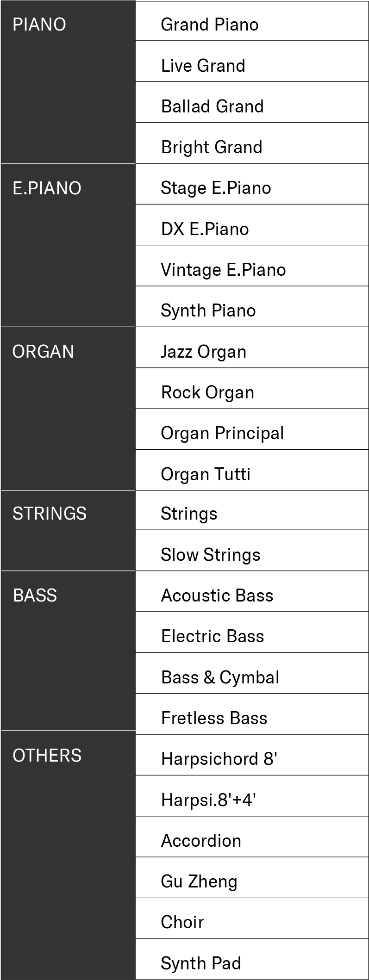Select Rock Organ entry
Screen dimensions: 369x980
(207, 392)
